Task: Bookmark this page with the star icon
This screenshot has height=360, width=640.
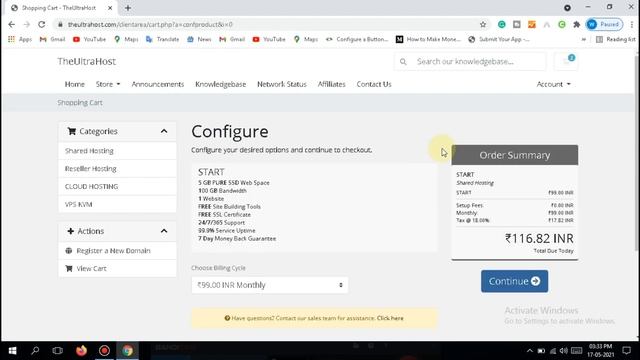Action: tap(483, 24)
